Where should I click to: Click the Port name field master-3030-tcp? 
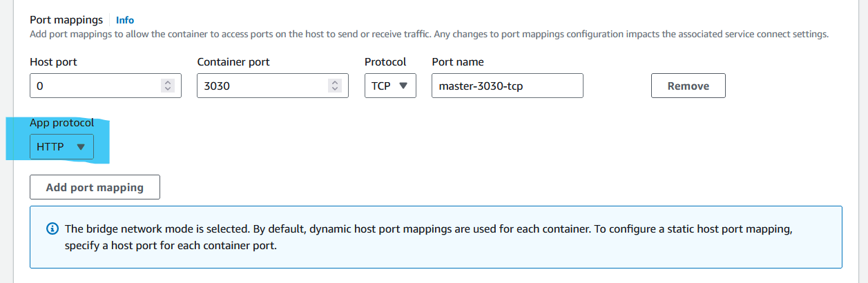coord(508,86)
